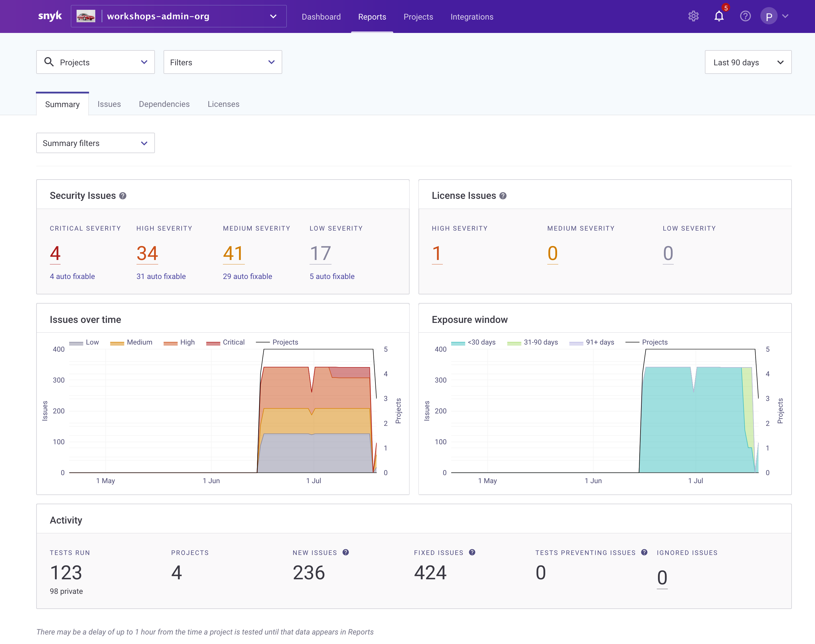Click the Fixed Issues value 424
Viewport: 815px width, 644px height.
430,572
